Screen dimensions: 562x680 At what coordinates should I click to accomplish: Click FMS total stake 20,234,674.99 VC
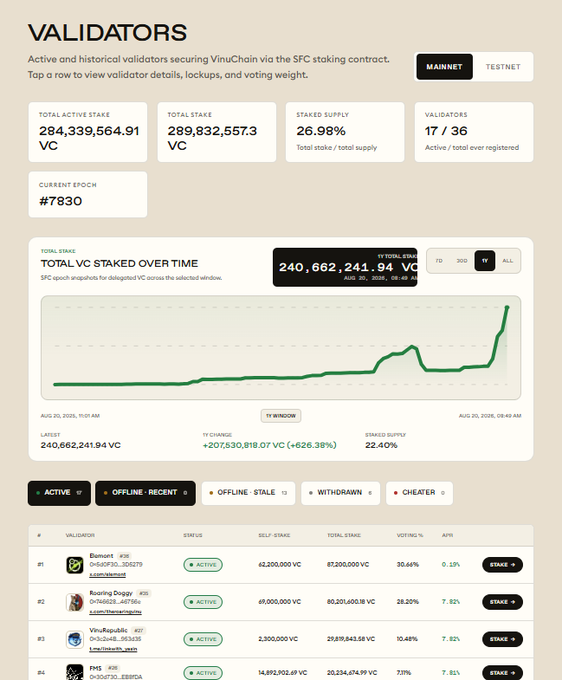pyautogui.click(x=352, y=673)
